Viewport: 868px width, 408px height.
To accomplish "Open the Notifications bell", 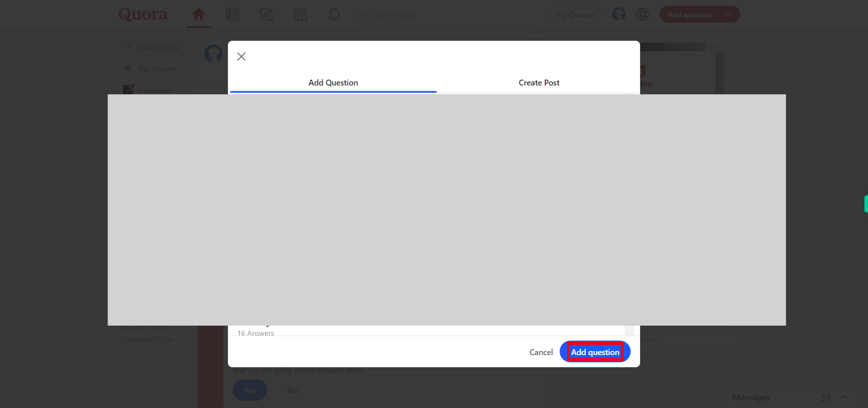I will pos(334,14).
